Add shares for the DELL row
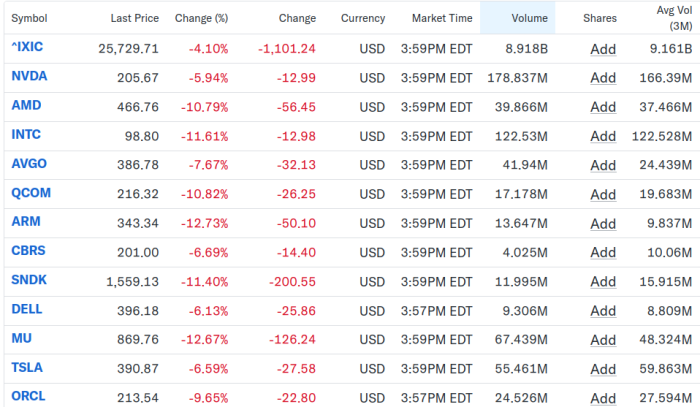This screenshot has height=407, width=700. pos(603,311)
